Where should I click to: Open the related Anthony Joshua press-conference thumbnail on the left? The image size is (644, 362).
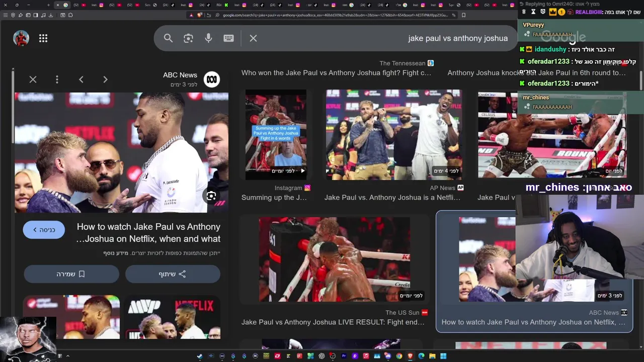click(71, 317)
